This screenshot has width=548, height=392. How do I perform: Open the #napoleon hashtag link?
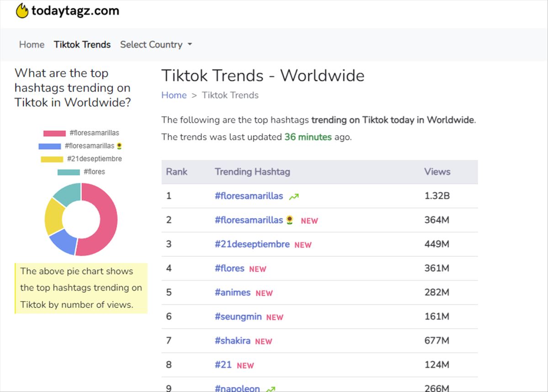[x=237, y=389]
